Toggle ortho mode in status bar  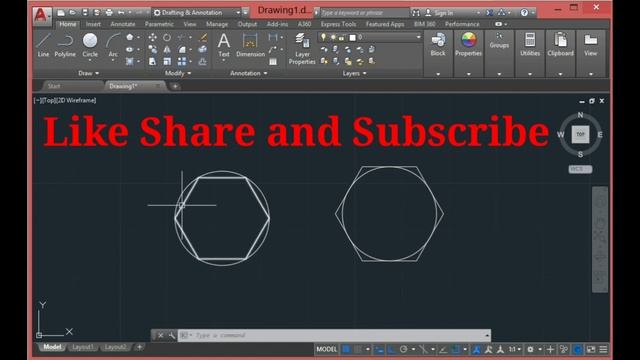click(x=391, y=349)
